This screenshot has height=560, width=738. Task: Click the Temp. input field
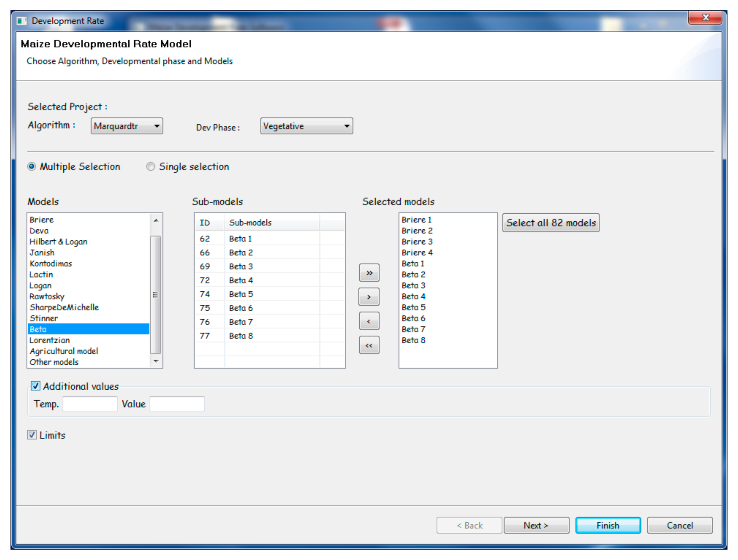click(x=90, y=404)
